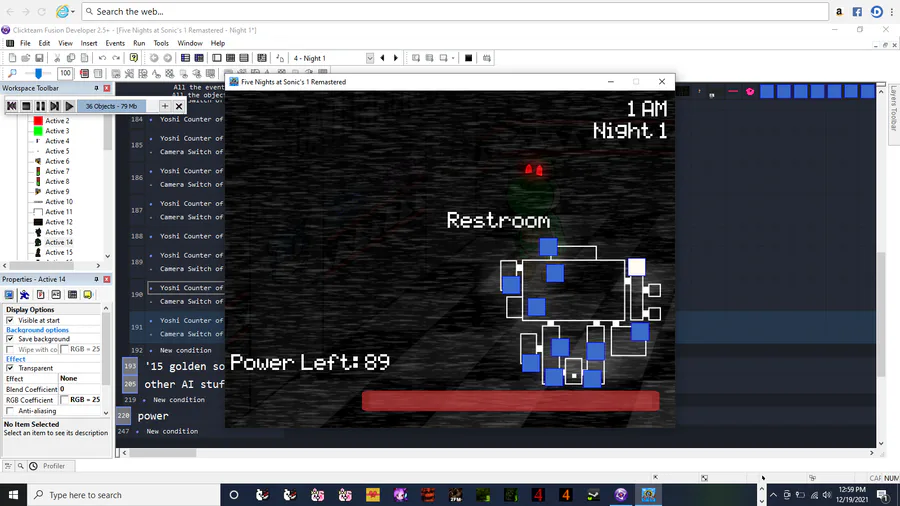Open the Events properties tab icon
The image size is (900, 506).
click(72, 294)
